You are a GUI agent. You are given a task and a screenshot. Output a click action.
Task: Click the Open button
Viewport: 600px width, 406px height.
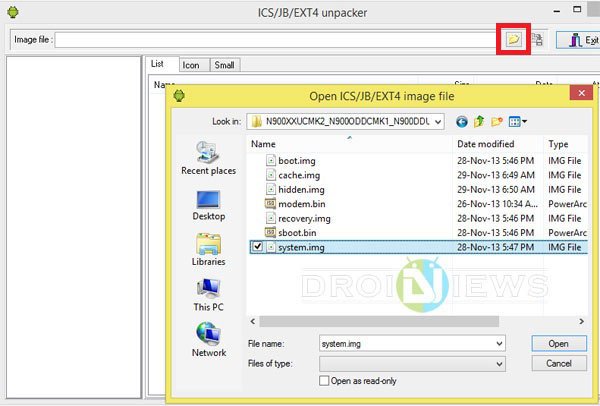(x=559, y=344)
